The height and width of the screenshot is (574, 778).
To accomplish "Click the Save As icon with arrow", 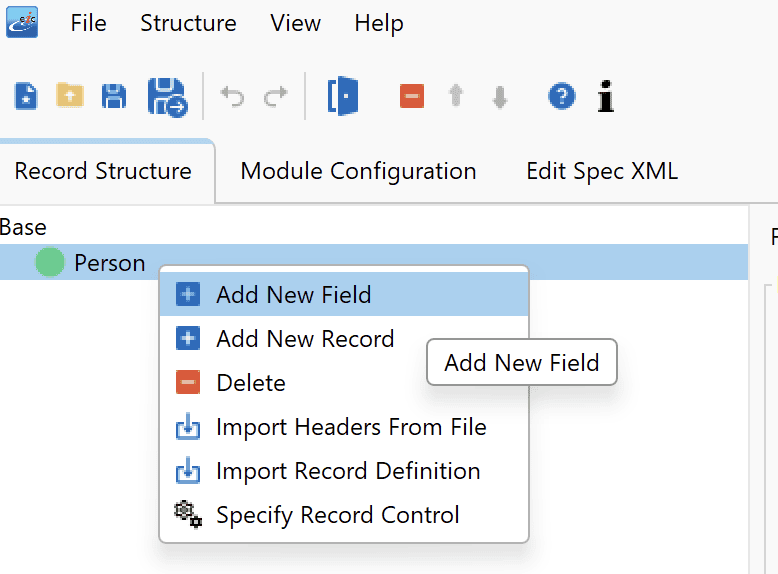I will pos(167,97).
